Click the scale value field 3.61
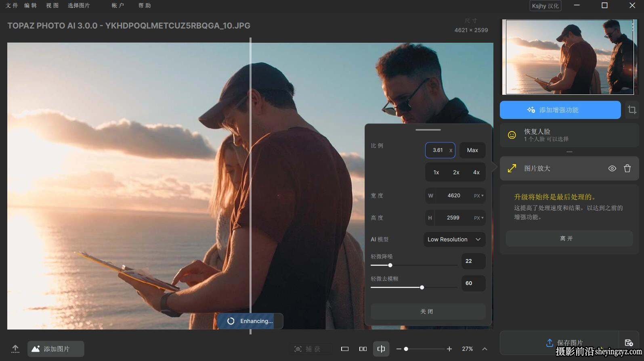Image resolution: width=644 pixels, height=361 pixels. 438,150
